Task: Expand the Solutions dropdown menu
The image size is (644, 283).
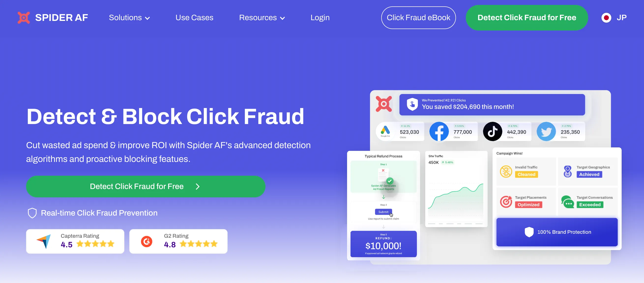Action: tap(129, 18)
